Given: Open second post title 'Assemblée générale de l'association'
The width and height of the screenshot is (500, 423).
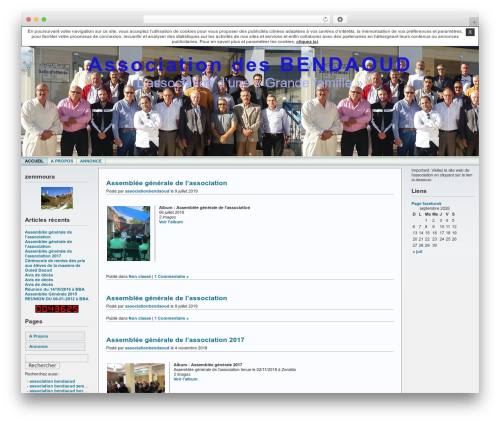Looking at the screenshot, I should 167,298.
